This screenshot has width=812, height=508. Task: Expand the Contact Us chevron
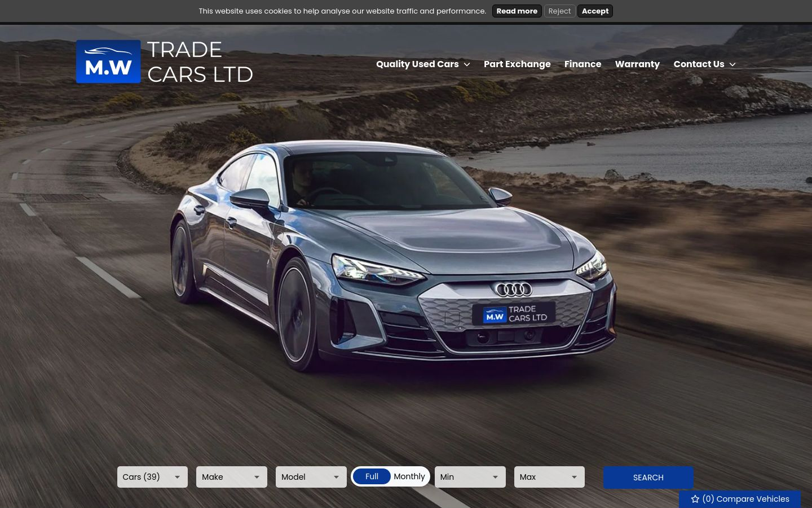[x=732, y=64]
